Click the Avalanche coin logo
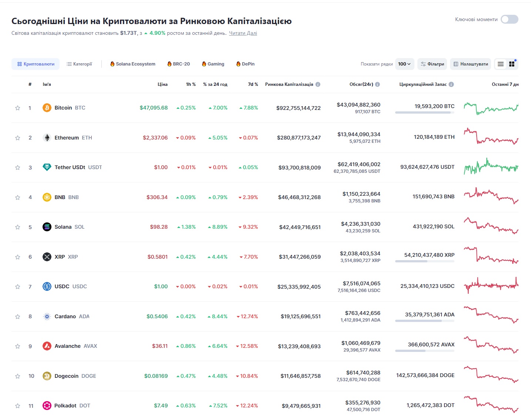Image resolution: width=531 pixels, height=420 pixels. click(47, 346)
